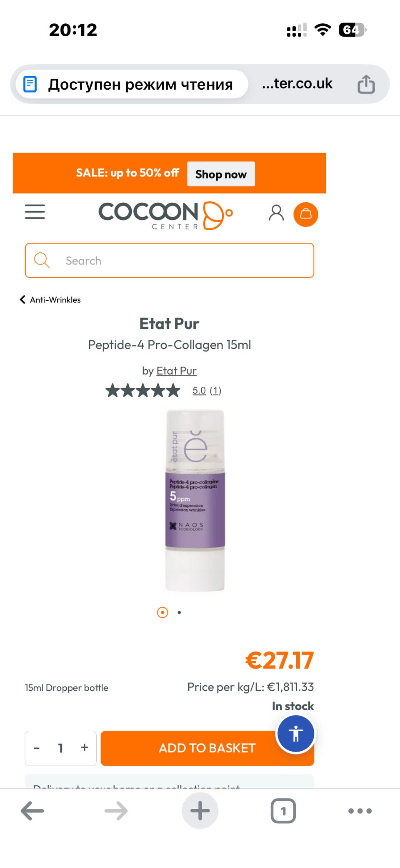The image size is (400, 868).
Task: Tap the reader mode document icon
Action: (30, 84)
